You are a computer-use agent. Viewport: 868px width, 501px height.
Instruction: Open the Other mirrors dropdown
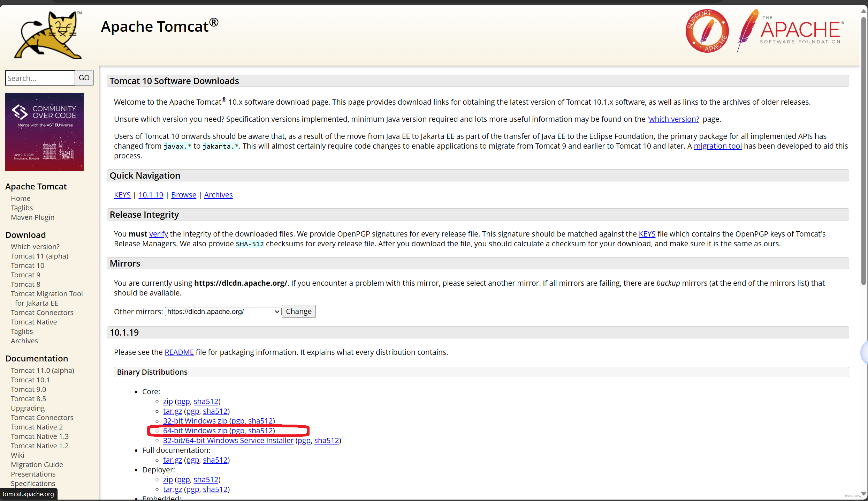(223, 312)
